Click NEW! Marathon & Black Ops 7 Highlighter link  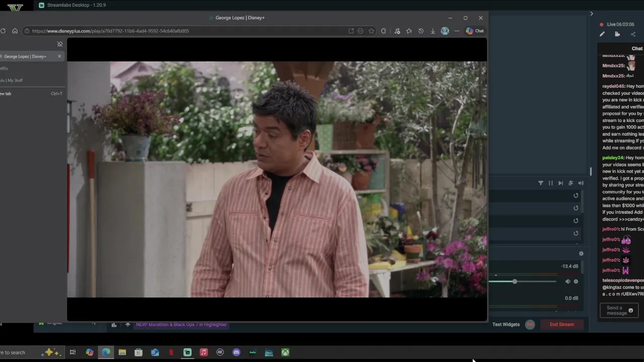pos(181,325)
